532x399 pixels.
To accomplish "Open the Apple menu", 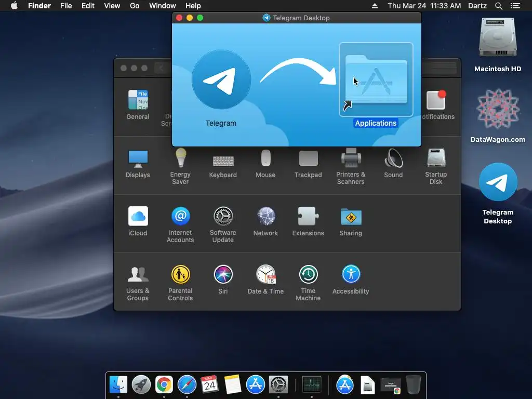I will pos(14,6).
